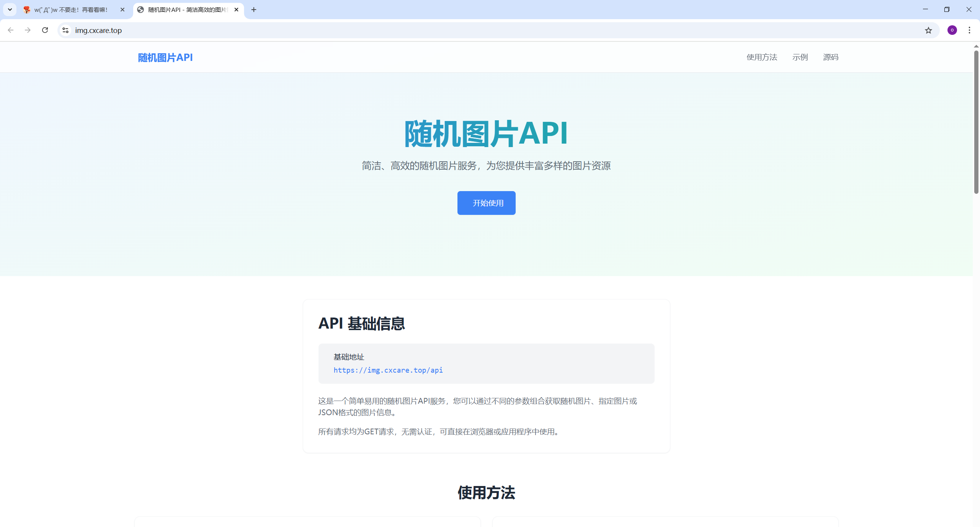The height and width of the screenshot is (527, 980).
Task: Open a new tab with plus
Action: tap(254, 10)
